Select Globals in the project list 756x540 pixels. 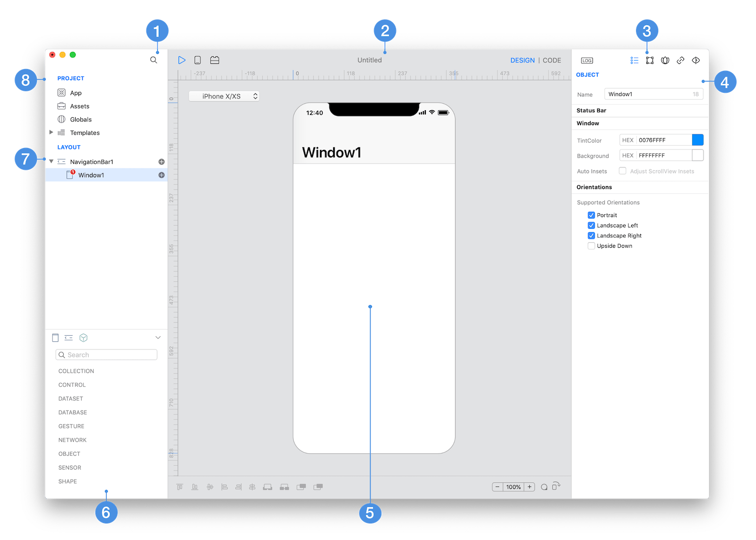81,120
